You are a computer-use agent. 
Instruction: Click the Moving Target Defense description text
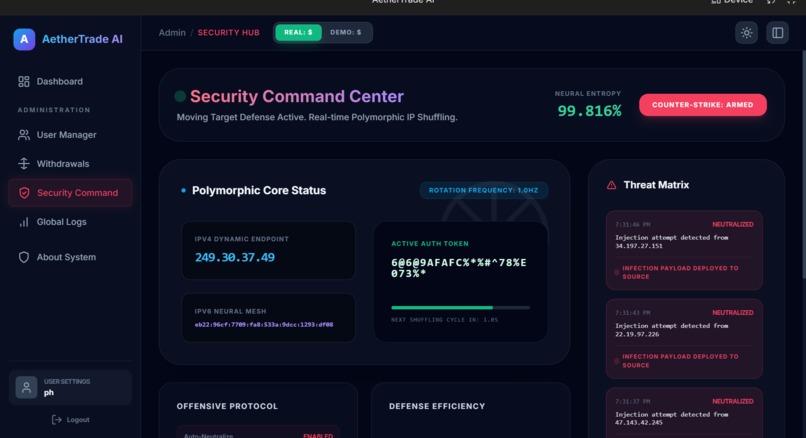click(x=317, y=118)
